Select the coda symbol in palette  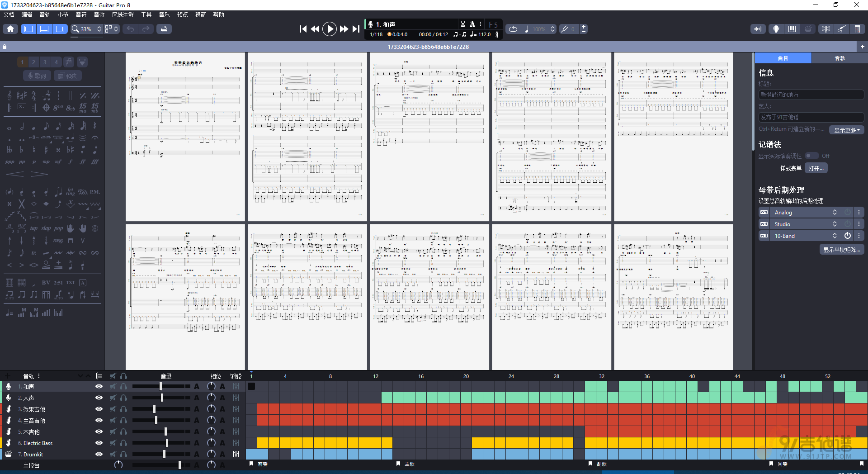pos(46,108)
